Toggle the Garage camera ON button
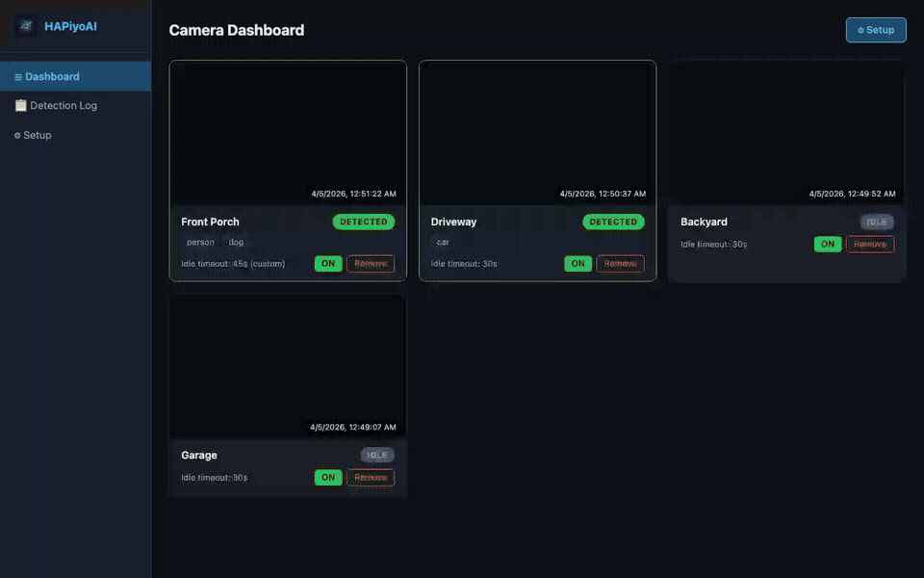This screenshot has height=578, width=924. tap(328, 477)
